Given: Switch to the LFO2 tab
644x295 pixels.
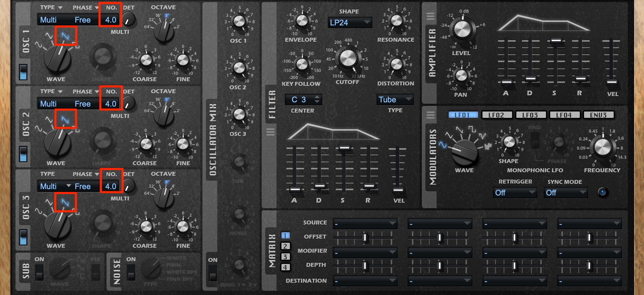Looking at the screenshot, I should point(496,115).
